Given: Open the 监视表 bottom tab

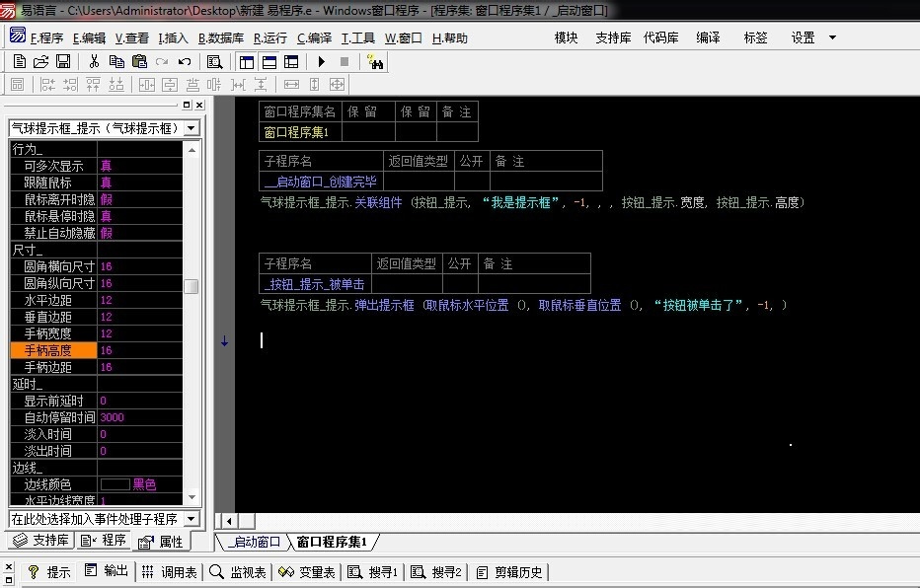Looking at the screenshot, I should (238, 571).
